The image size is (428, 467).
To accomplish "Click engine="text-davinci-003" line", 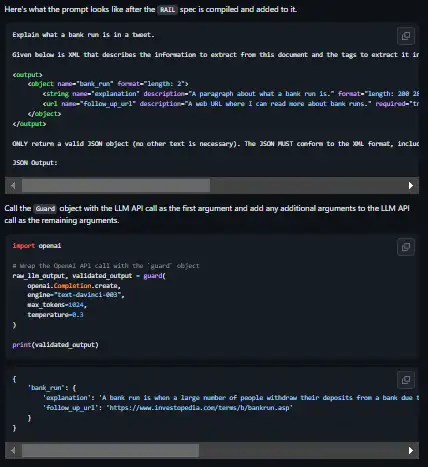I will [76, 295].
